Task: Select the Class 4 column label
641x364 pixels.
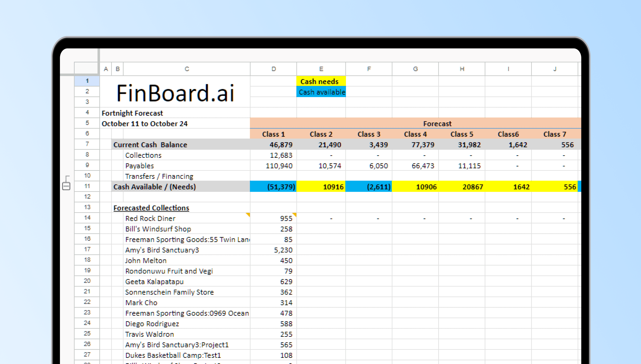Action: coord(415,134)
